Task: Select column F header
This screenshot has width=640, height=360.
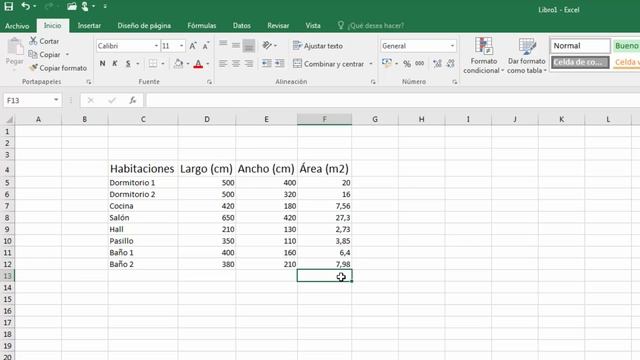Action: (x=324, y=119)
